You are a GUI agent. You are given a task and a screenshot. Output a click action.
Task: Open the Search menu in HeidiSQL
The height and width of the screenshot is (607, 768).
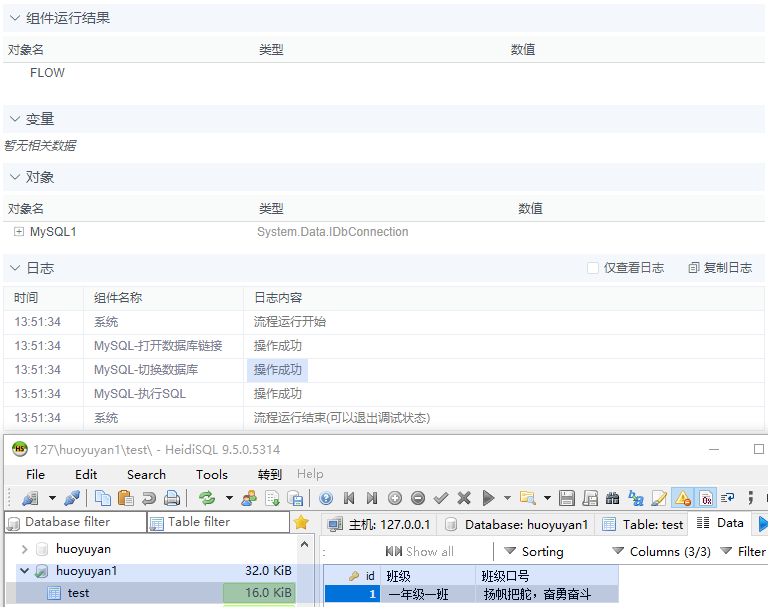[146, 474]
